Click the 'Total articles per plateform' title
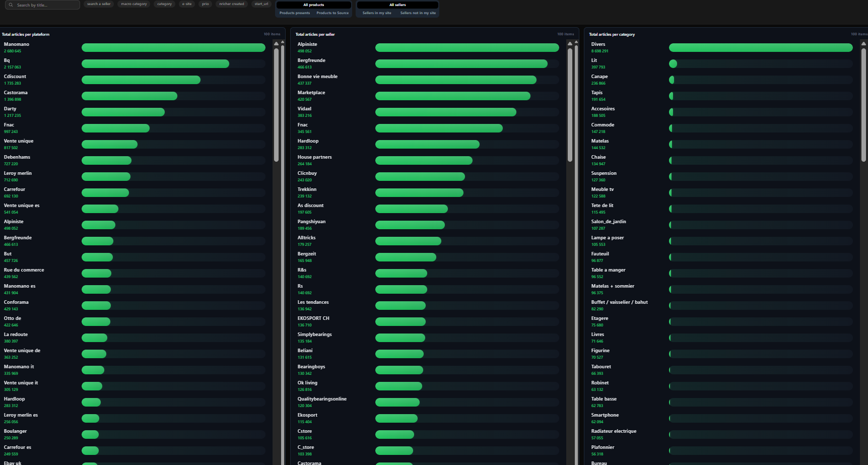Viewport: 868px width, 465px height. [x=26, y=34]
